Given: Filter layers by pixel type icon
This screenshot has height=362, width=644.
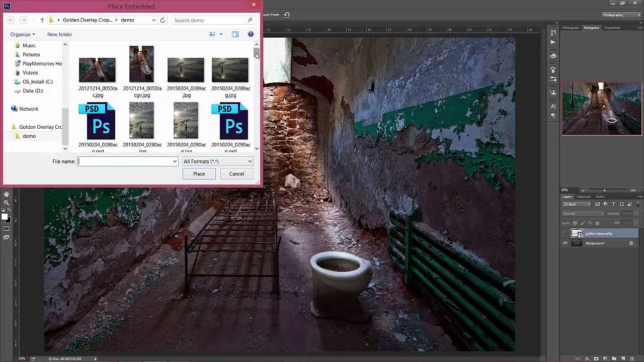Looking at the screenshot, I should (597, 204).
